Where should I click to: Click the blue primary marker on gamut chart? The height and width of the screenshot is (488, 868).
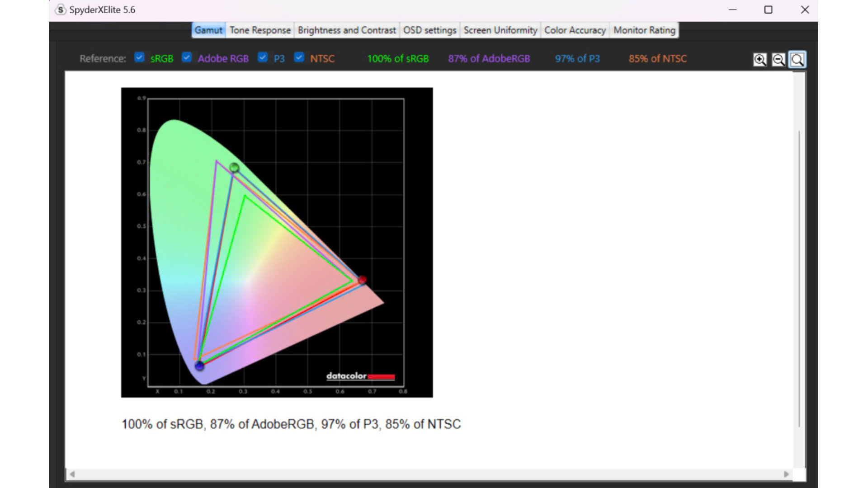(199, 366)
